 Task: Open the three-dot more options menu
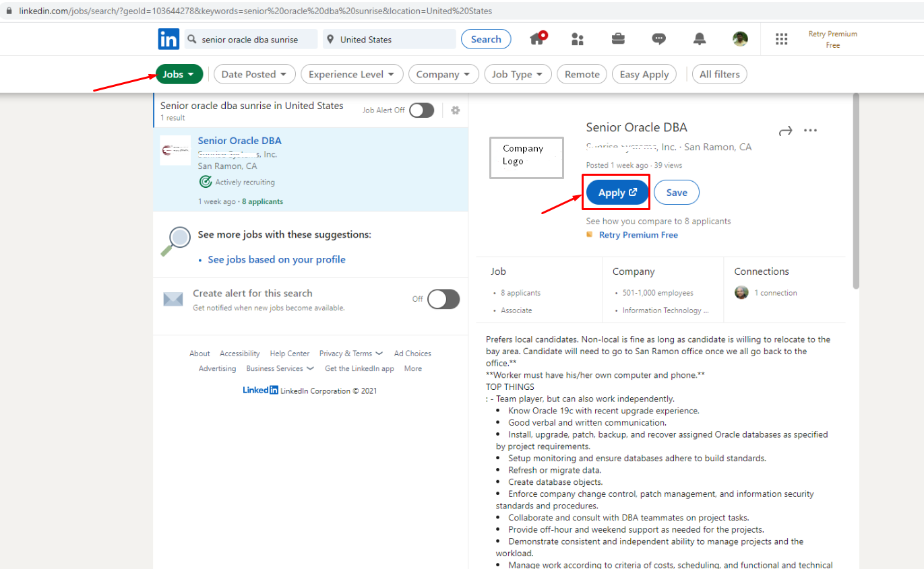(x=811, y=131)
